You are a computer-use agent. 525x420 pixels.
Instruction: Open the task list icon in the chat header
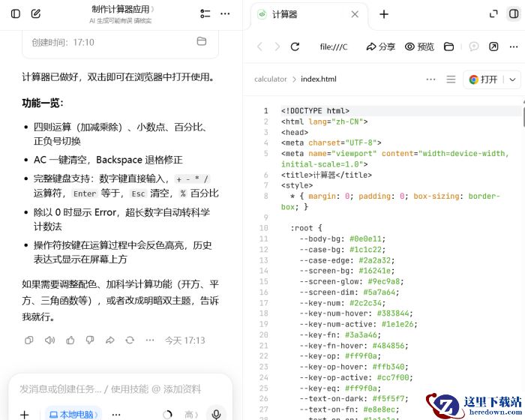point(205,13)
